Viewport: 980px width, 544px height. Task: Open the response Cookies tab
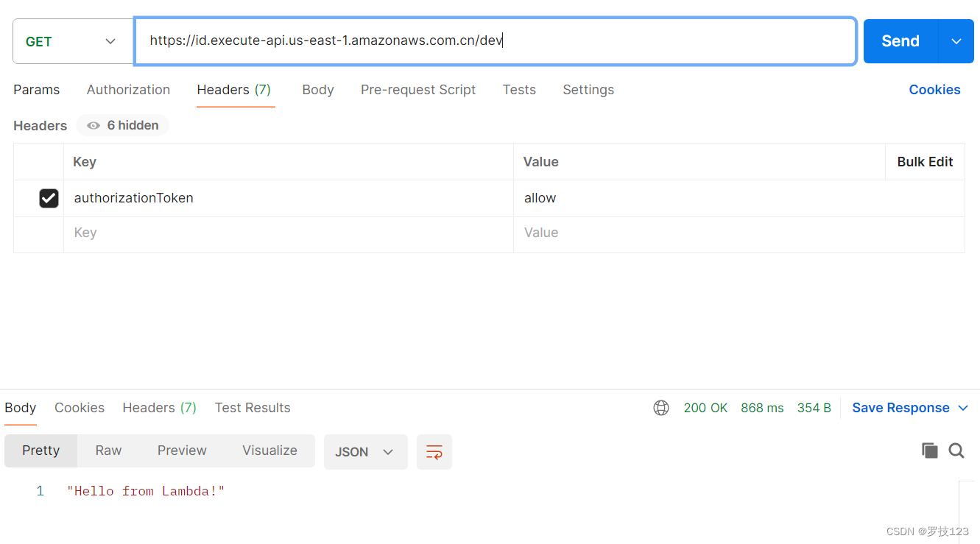point(80,408)
